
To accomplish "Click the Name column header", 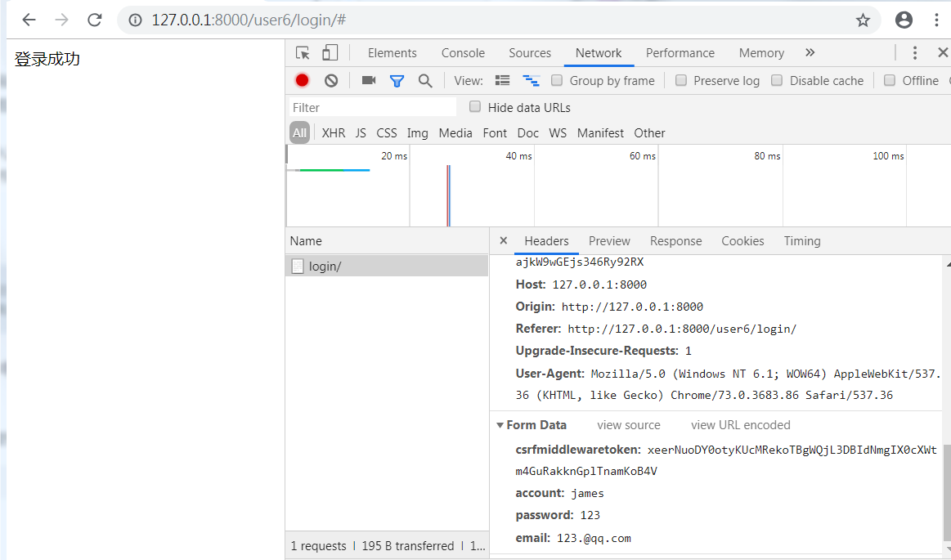I will coord(387,240).
